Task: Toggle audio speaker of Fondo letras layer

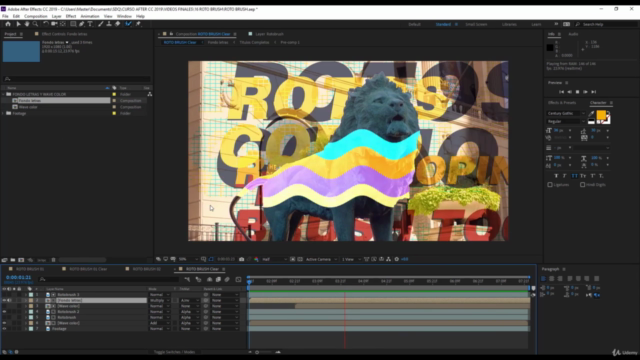Action: pyautogui.click(x=9, y=300)
